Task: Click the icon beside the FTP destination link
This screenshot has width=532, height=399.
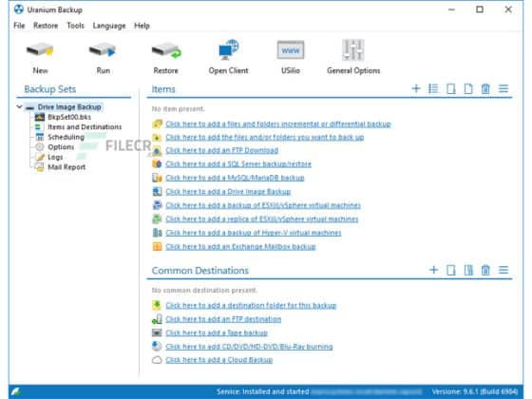Action: [x=157, y=319]
